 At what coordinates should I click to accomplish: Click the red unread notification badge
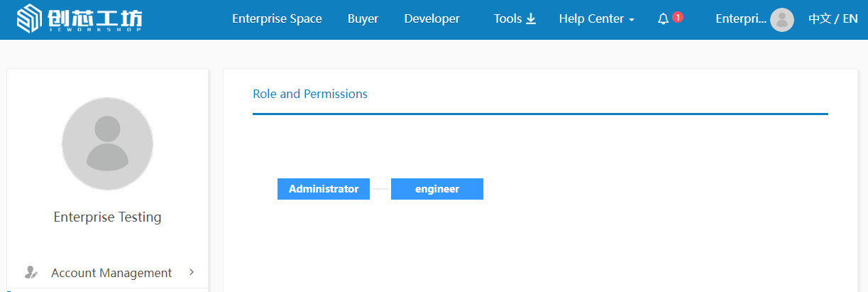[678, 16]
